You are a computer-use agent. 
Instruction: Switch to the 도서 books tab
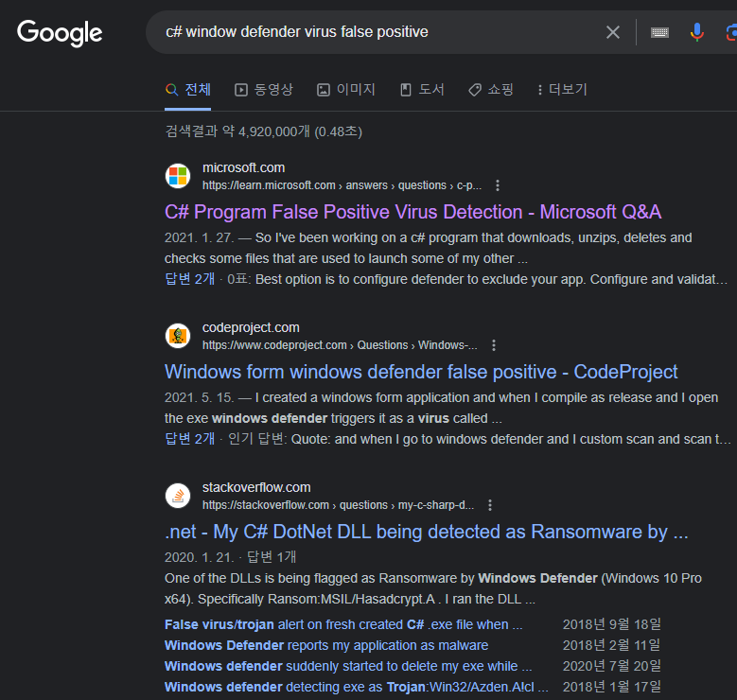(422, 89)
